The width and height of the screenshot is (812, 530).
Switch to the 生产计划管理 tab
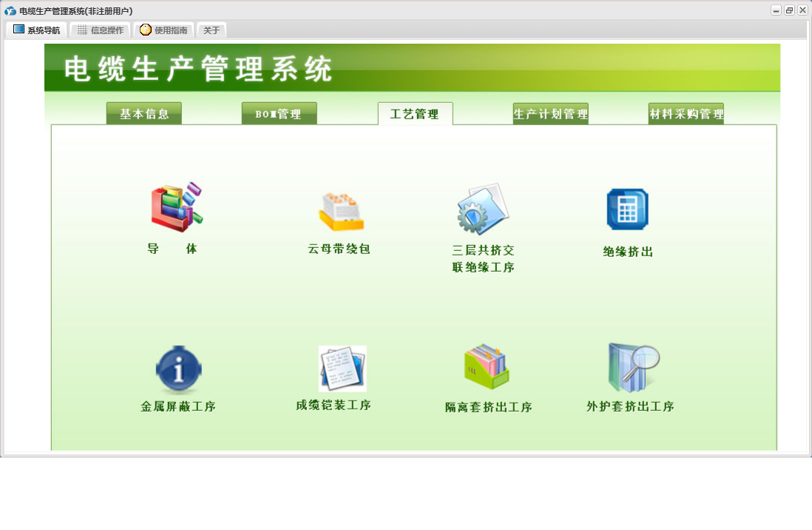point(550,113)
